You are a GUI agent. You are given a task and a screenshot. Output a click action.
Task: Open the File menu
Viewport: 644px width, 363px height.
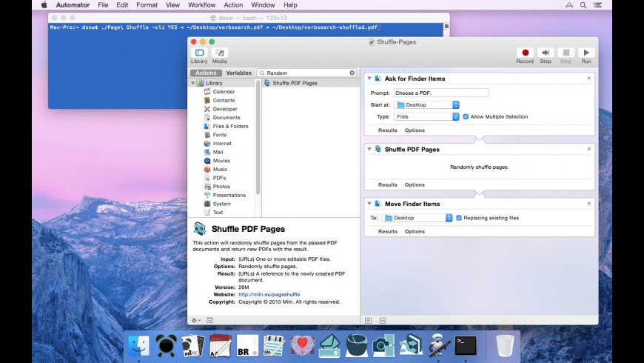[x=103, y=5]
